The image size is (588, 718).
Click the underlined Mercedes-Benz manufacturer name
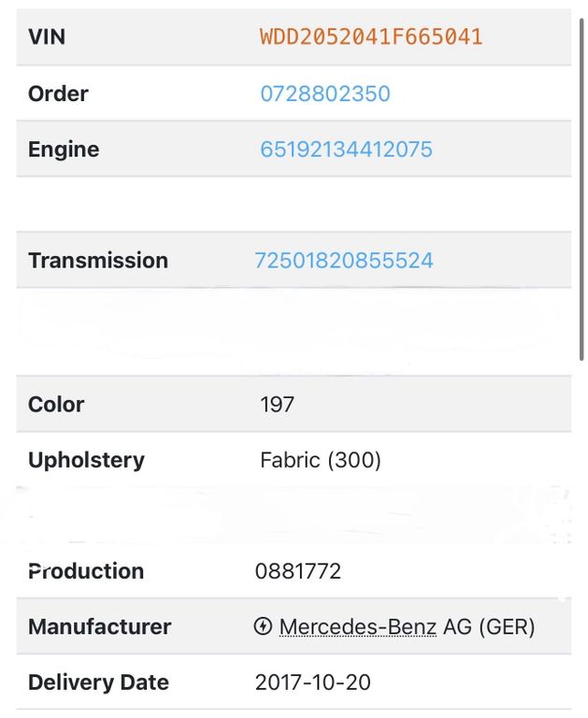pos(357,626)
